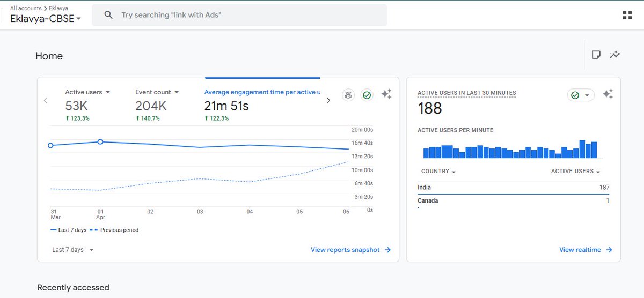Show next metrics with right chevron
The width and height of the screenshot is (644, 298).
point(328,100)
